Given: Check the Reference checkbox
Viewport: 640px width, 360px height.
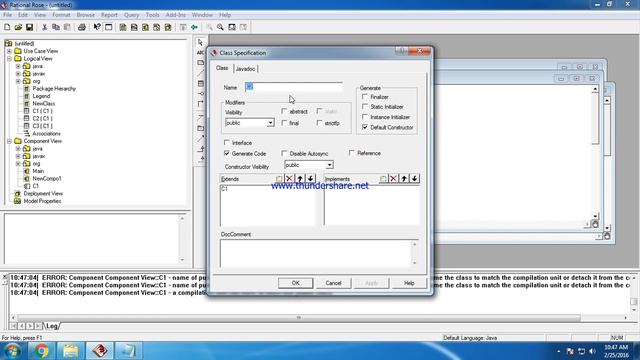Looking at the screenshot, I should (x=352, y=153).
